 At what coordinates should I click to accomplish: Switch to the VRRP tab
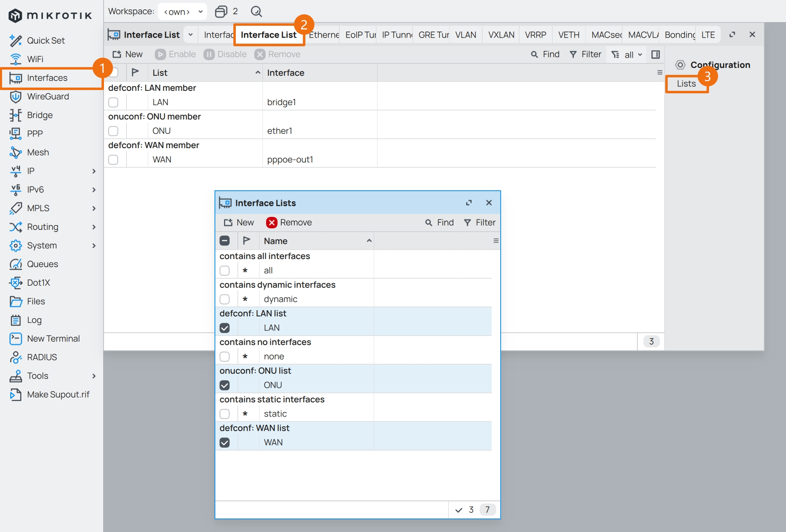tap(535, 35)
